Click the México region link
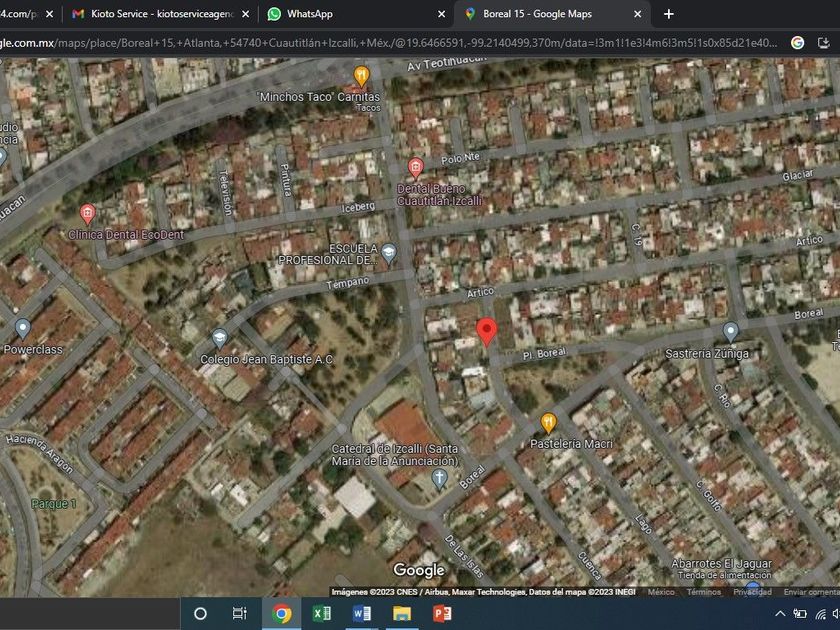840x630 pixels. tap(661, 592)
